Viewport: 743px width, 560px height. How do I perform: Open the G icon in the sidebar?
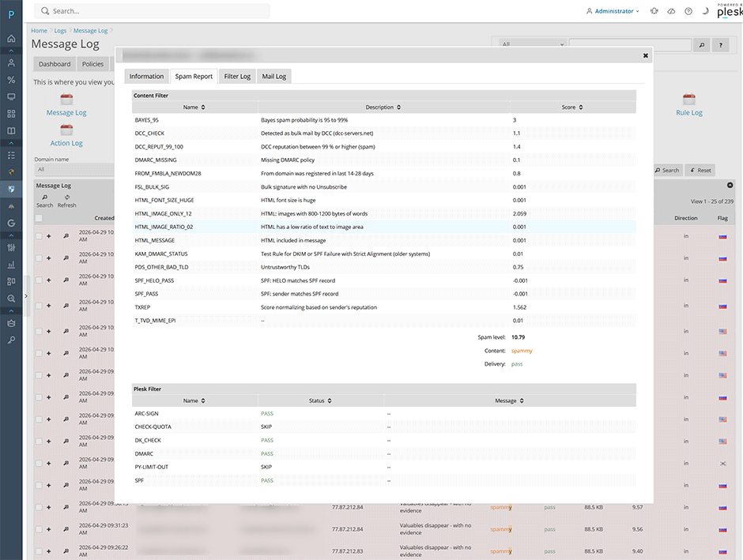[x=11, y=223]
